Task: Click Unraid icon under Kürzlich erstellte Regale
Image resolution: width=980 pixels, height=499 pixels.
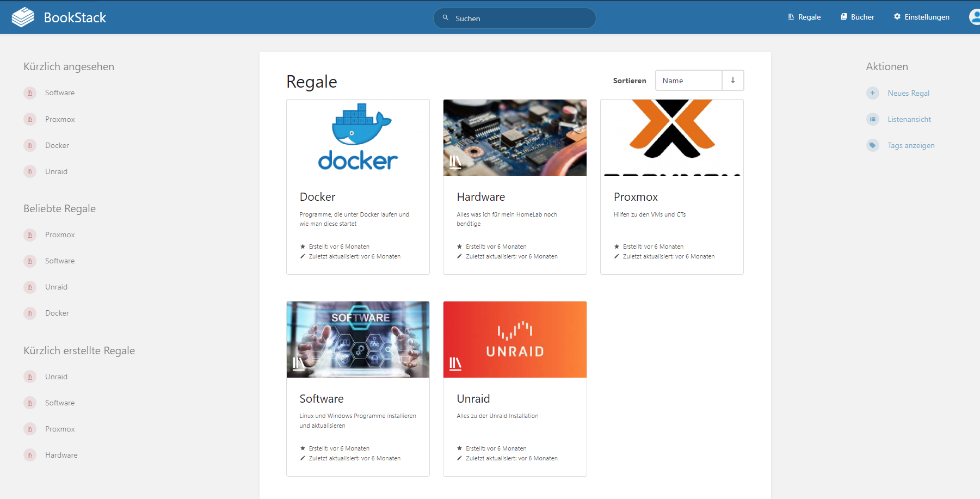Action: click(30, 377)
